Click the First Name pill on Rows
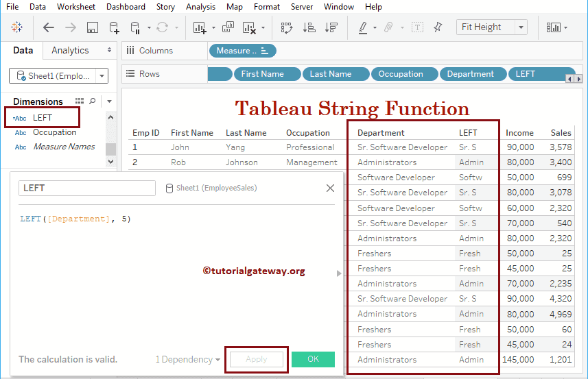This screenshot has height=379, width=588. point(267,74)
